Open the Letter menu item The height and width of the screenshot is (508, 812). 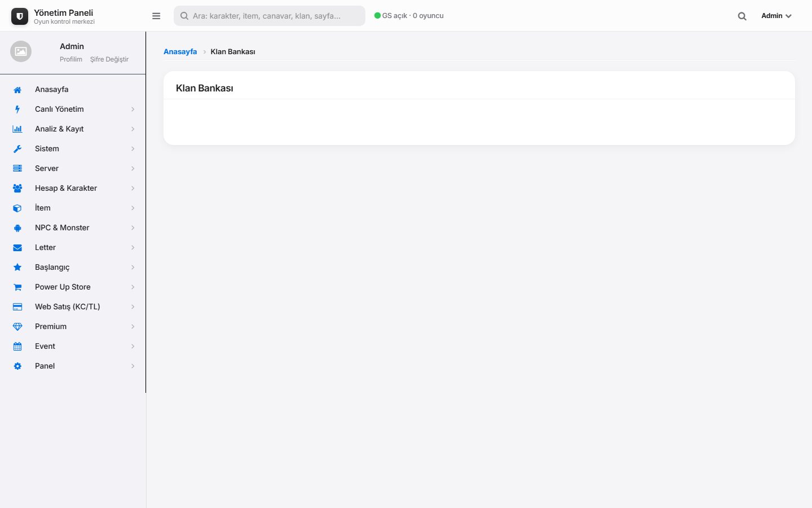73,247
